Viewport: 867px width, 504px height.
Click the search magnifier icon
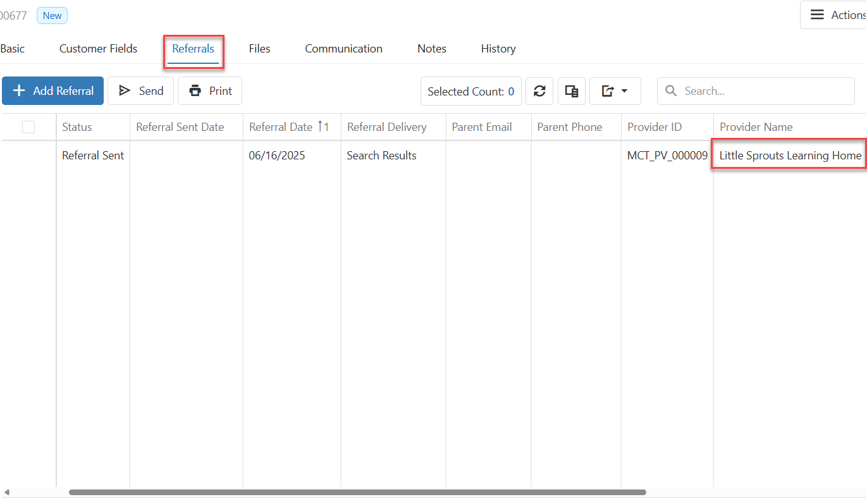pyautogui.click(x=672, y=91)
